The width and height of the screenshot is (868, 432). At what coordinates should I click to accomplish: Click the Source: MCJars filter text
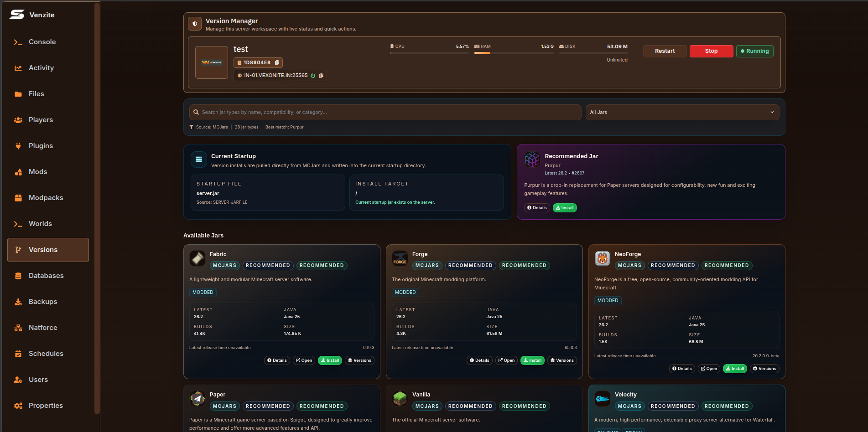point(212,127)
